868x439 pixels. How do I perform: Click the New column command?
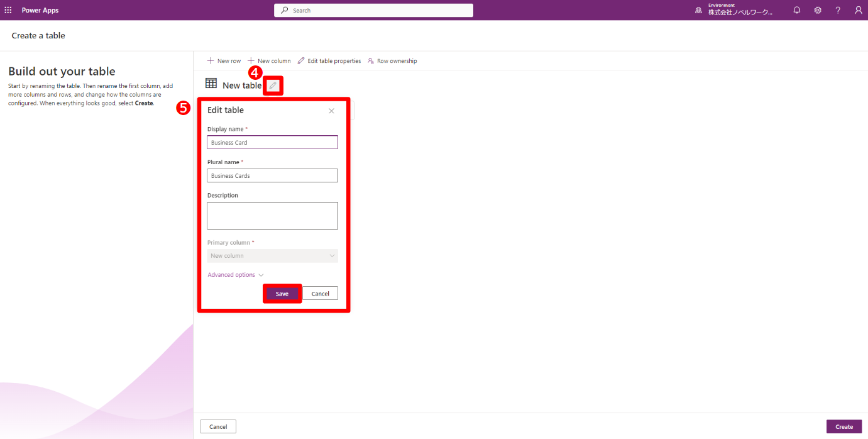point(269,61)
